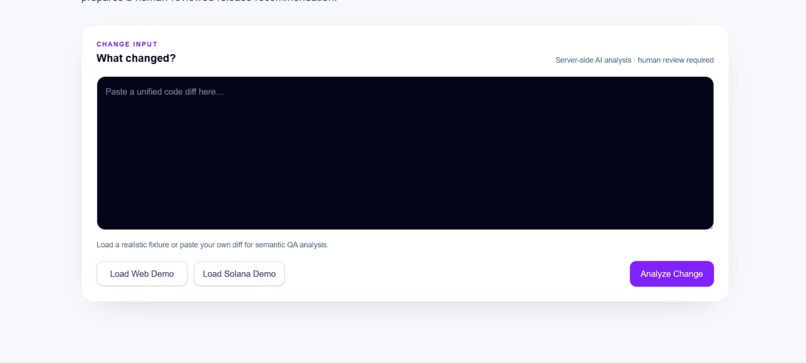Screen dimensions: 806x363
Task: Click the 'CHANGE INPUT' label
Action: click(x=127, y=44)
